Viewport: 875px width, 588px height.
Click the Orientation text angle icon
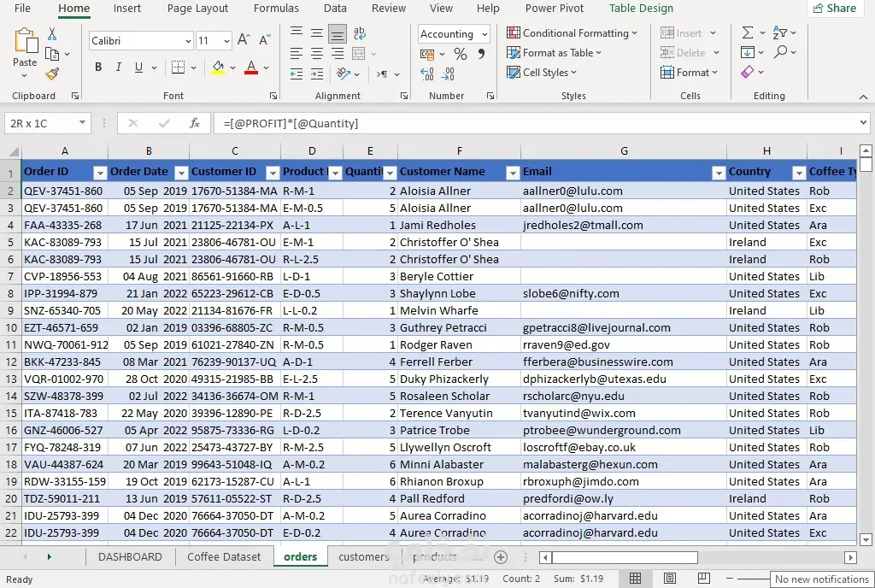coord(344,73)
